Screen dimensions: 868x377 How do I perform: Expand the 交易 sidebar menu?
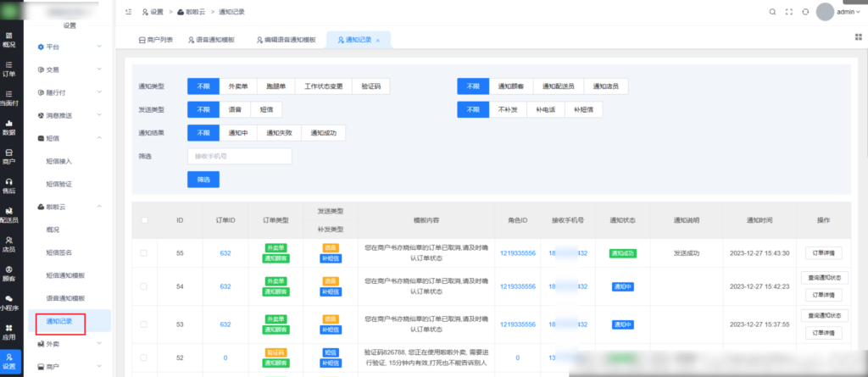tap(70, 69)
